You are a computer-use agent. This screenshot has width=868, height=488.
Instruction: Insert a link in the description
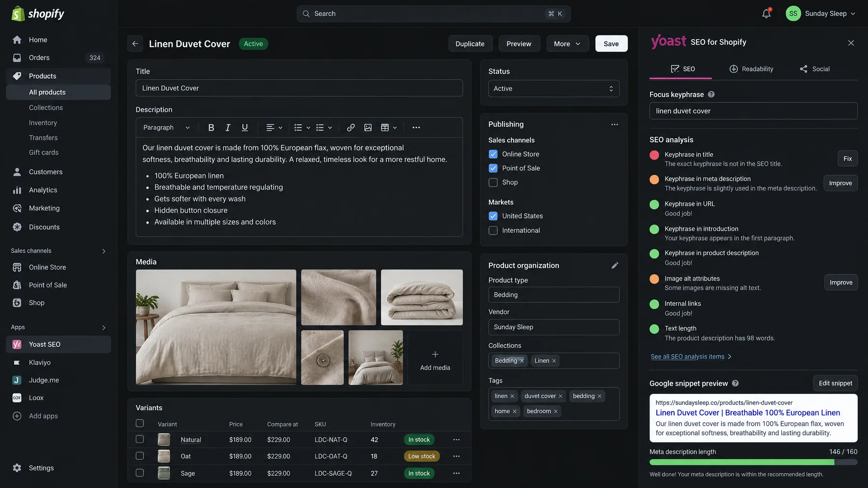pyautogui.click(x=351, y=128)
